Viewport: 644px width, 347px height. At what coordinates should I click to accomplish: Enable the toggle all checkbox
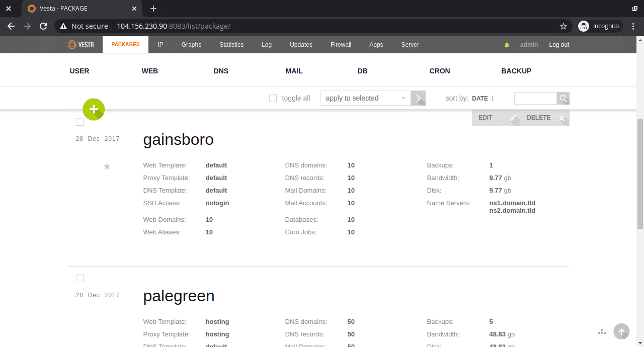click(x=273, y=99)
